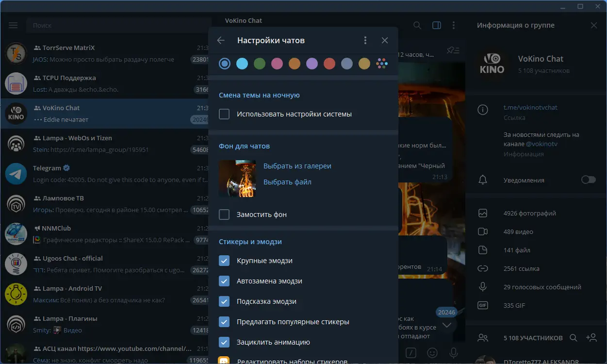
Task: Close the chat settings dialog
Action: coord(385,41)
